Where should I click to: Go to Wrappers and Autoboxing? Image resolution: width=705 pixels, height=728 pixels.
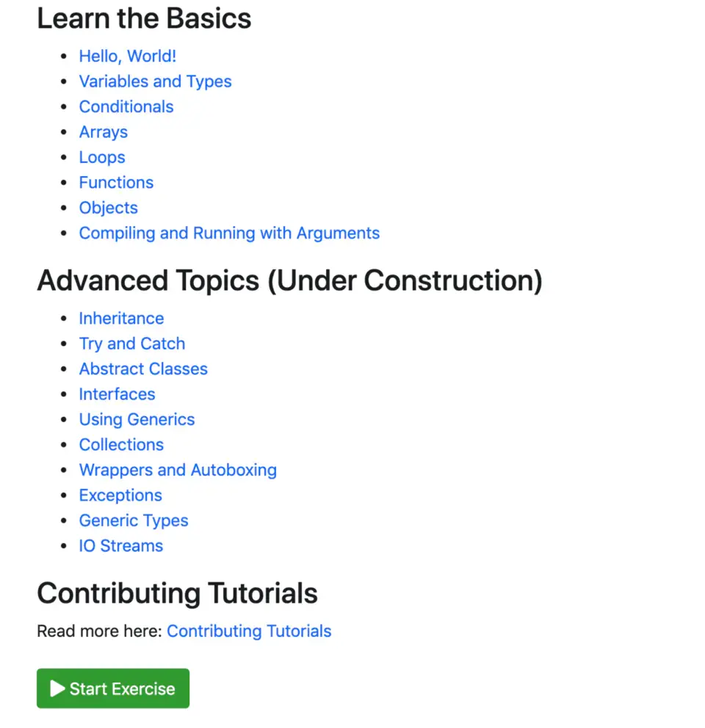click(178, 470)
